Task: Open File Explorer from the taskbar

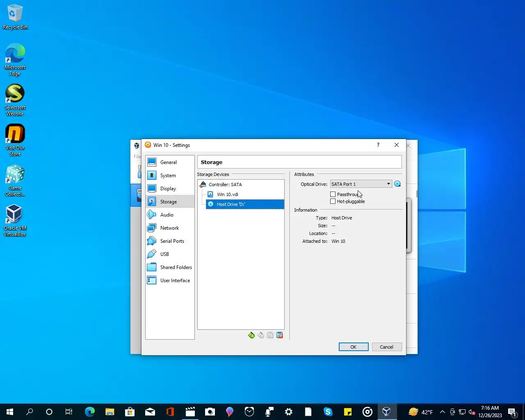Action: (x=110, y=412)
